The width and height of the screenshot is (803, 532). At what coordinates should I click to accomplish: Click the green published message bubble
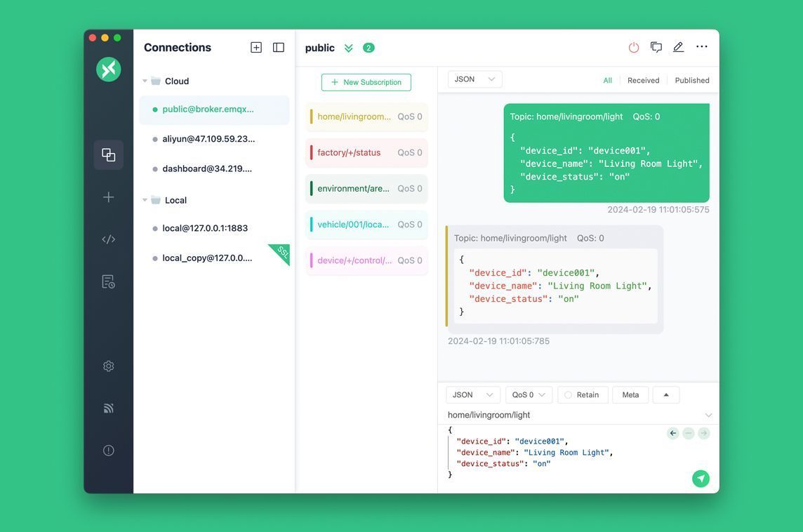click(606, 153)
